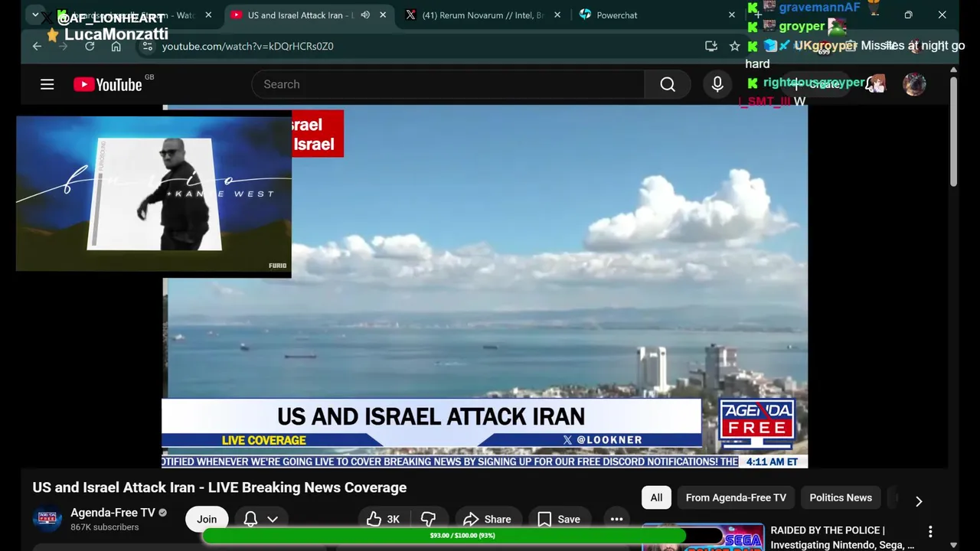Open RAIDED BY THE POLICE video title
Viewport: 980px width, 551px height.
842,537
